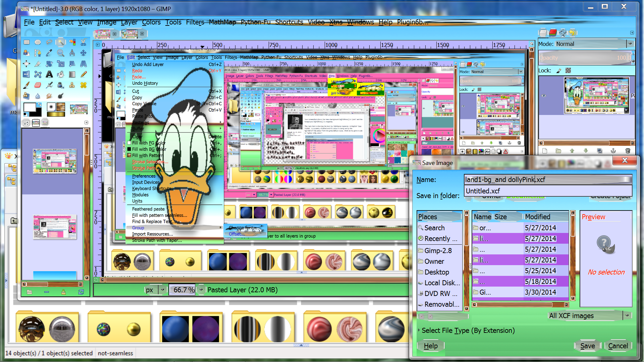Toggle visibility eye of Pasted Layer
644x362 pixels.
point(544,96)
